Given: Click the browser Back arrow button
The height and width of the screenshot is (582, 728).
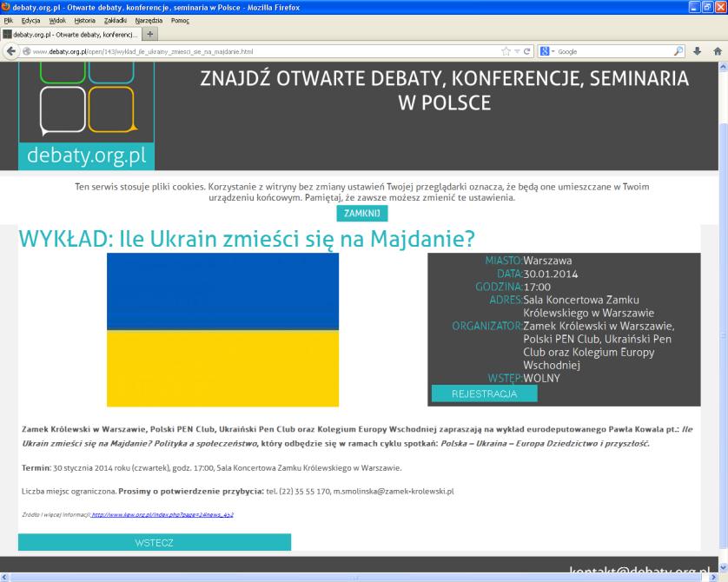Looking at the screenshot, I should click(x=11, y=51).
